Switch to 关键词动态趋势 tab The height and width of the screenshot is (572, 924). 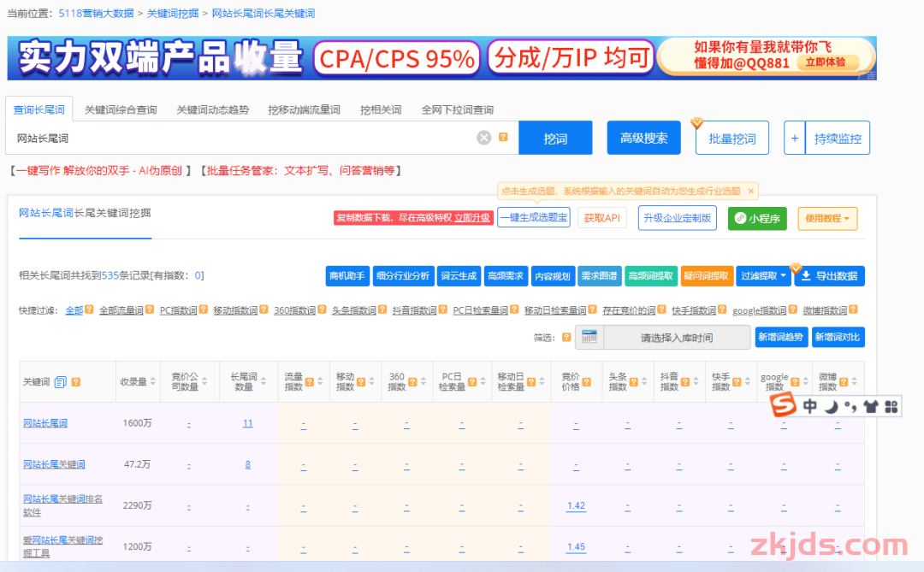coord(212,109)
